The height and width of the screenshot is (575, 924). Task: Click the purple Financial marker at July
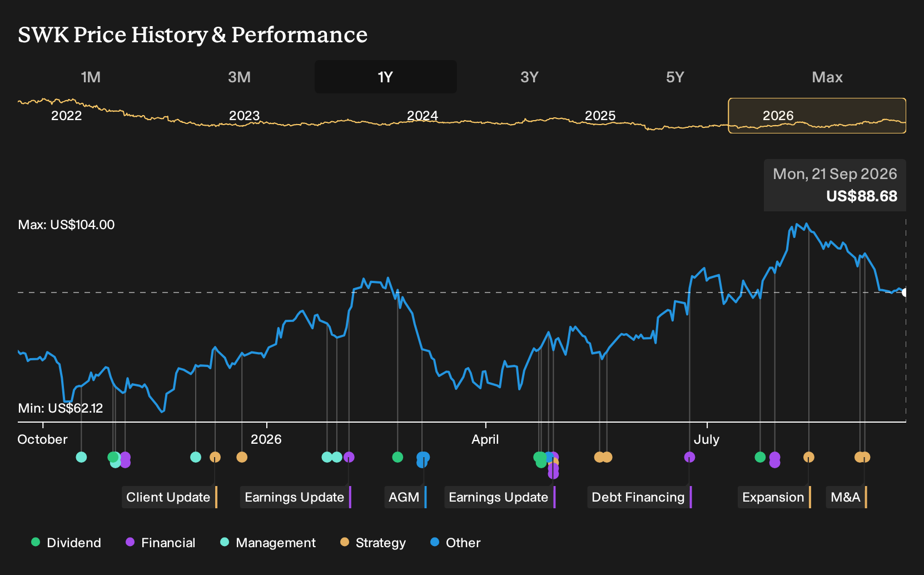point(689,457)
